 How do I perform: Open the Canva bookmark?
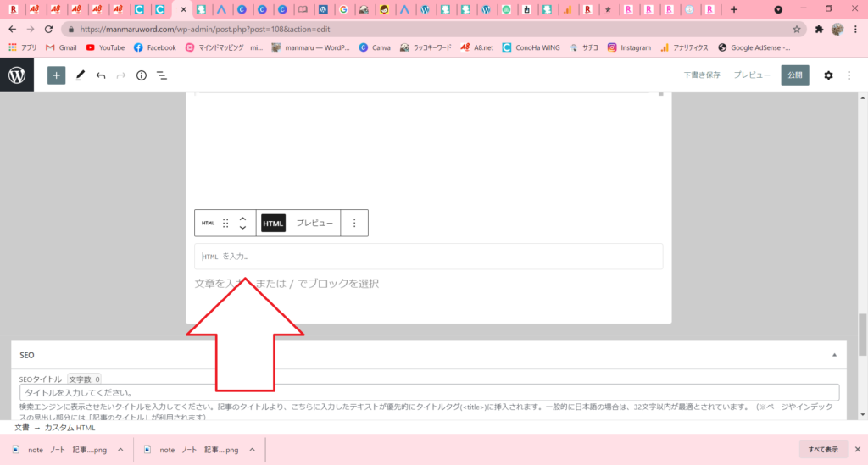(x=375, y=47)
